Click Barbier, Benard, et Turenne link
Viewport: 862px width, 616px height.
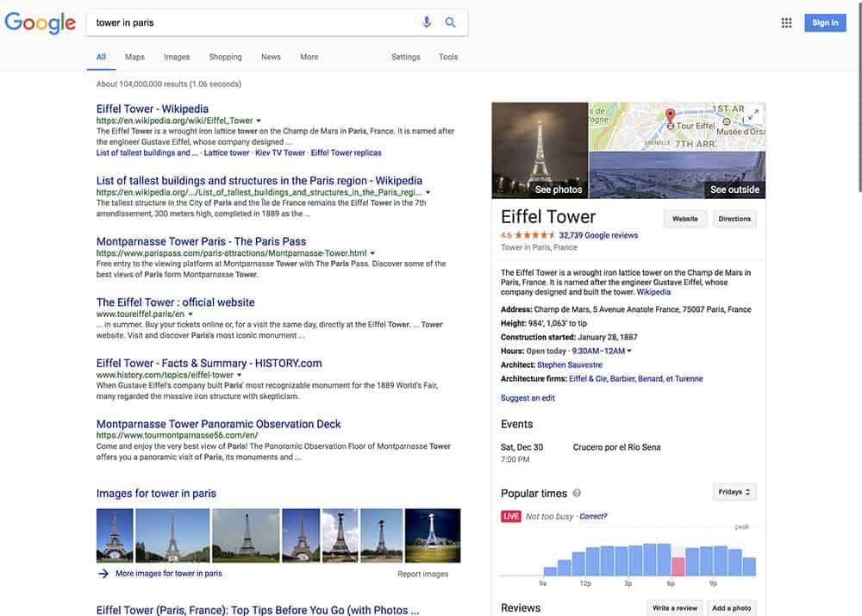[x=656, y=378]
